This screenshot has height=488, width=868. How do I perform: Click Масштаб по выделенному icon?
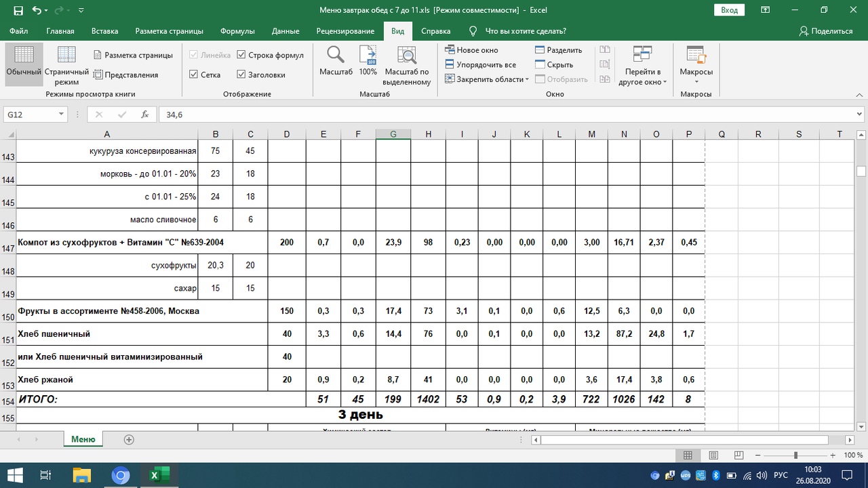pyautogui.click(x=406, y=56)
